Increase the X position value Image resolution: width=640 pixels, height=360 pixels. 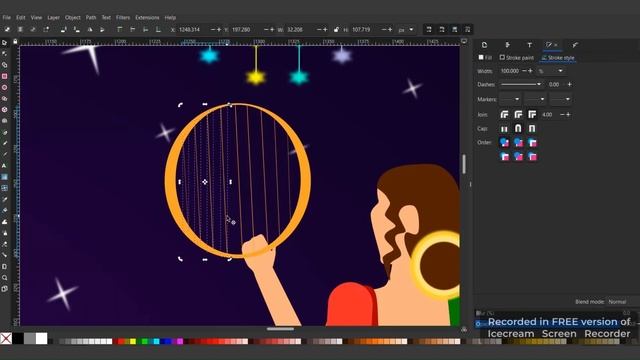pos(219,30)
